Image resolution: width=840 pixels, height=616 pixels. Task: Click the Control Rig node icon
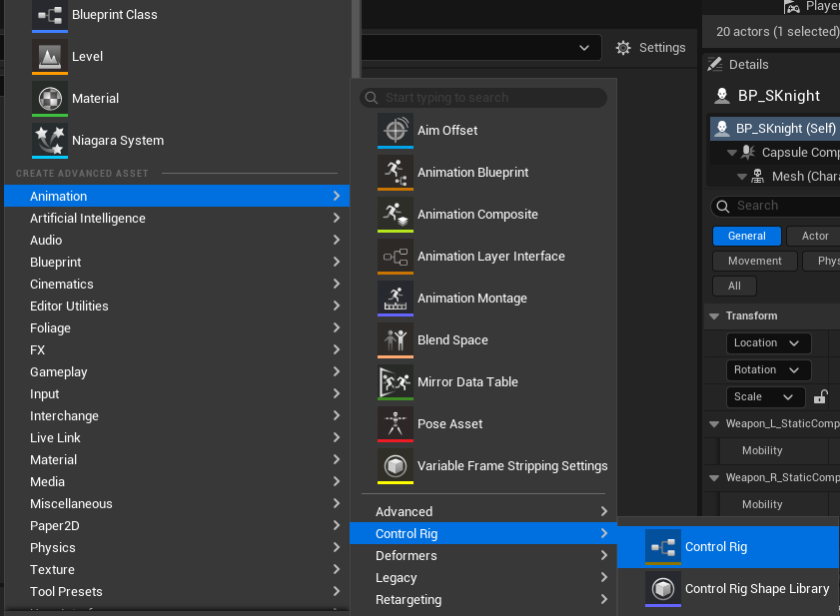point(663,547)
